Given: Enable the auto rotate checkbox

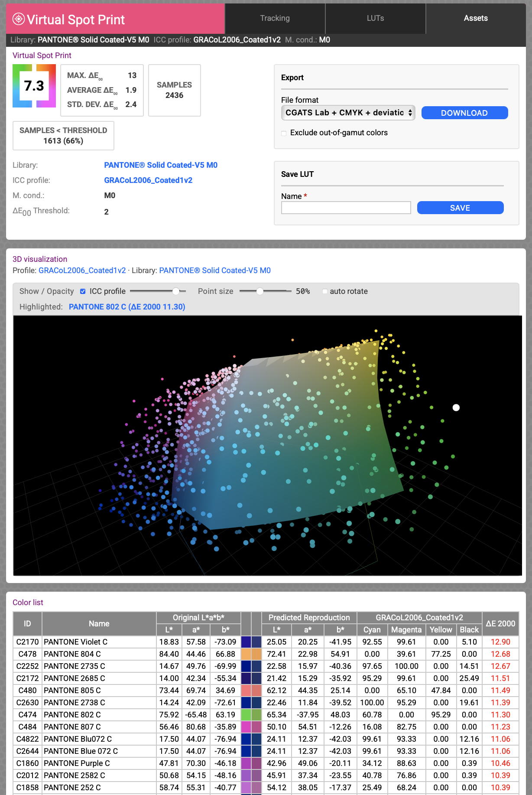Looking at the screenshot, I should pos(325,291).
